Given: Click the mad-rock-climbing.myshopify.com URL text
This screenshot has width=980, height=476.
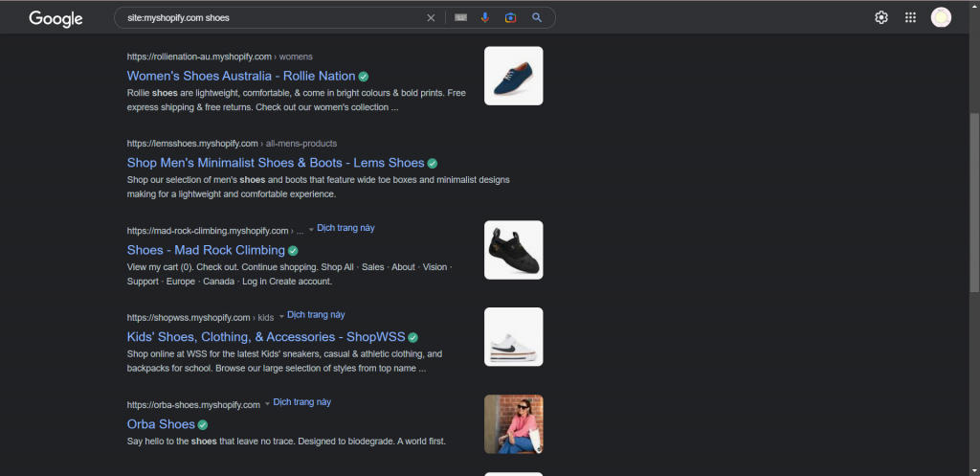Looking at the screenshot, I should click(208, 230).
